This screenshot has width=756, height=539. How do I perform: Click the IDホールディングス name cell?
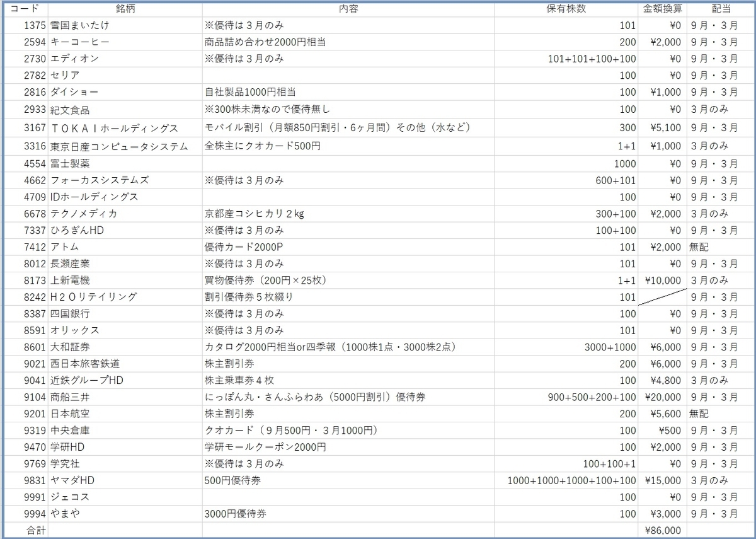point(125,197)
